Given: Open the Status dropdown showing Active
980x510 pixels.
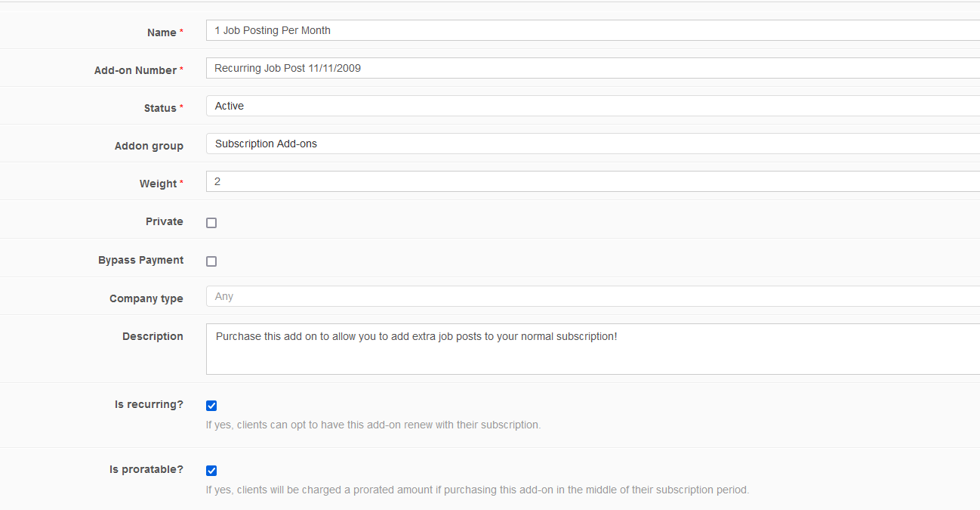Looking at the screenshot, I should (x=593, y=106).
